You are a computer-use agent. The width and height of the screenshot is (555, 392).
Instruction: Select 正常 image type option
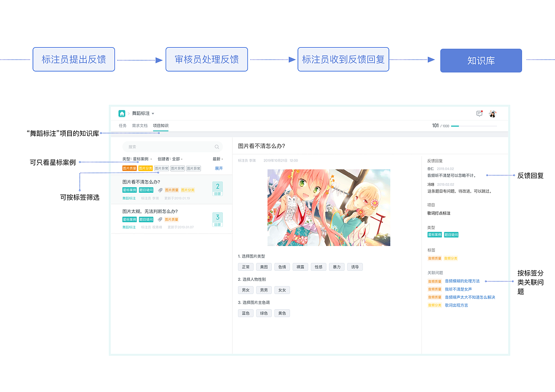(246, 267)
